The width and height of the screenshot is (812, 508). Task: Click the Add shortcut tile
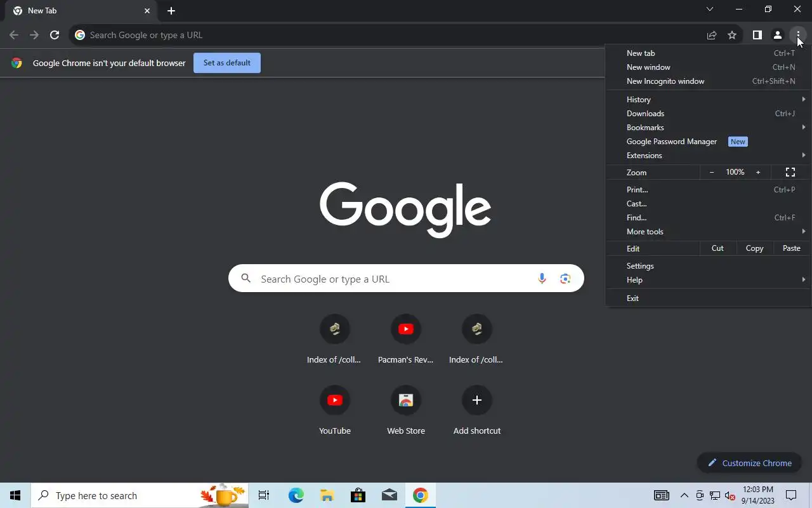tap(476, 411)
